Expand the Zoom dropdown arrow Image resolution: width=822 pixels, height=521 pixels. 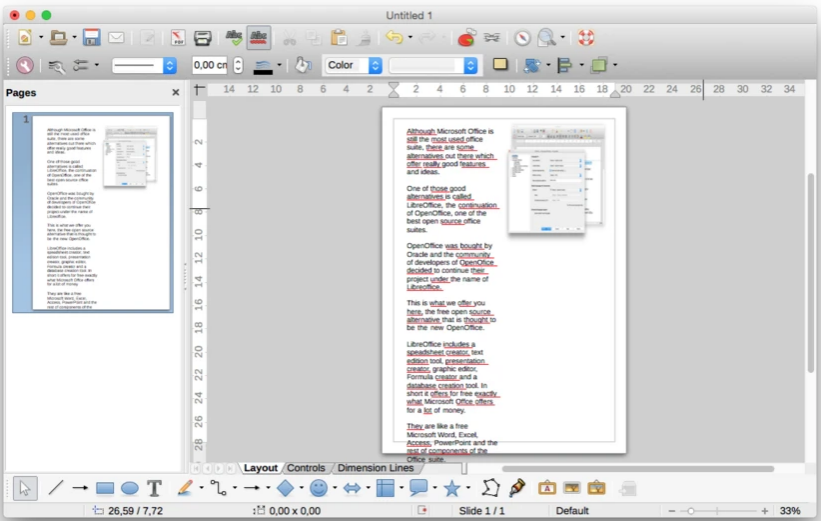[x=563, y=37]
